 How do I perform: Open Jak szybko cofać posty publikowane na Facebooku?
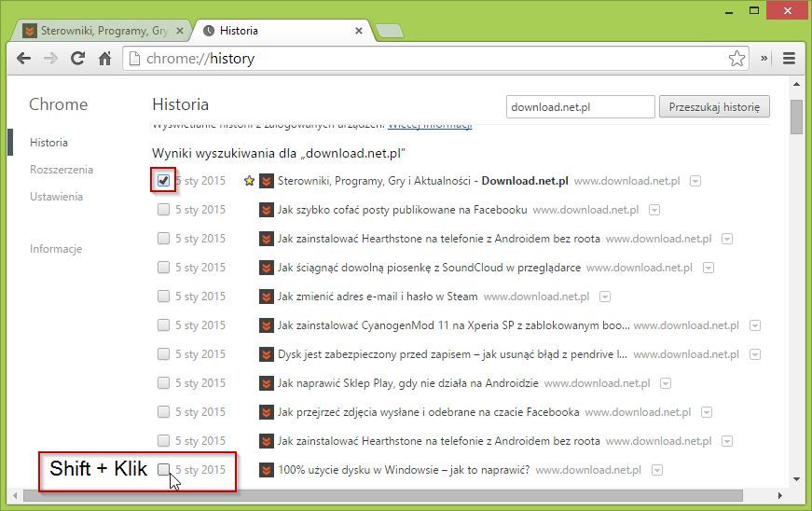pos(403,210)
